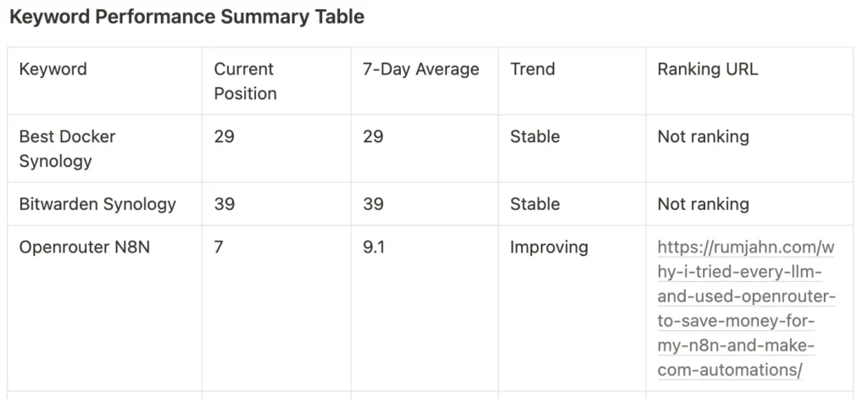Select the Stable trend for Best Docker Synology

coord(535,136)
